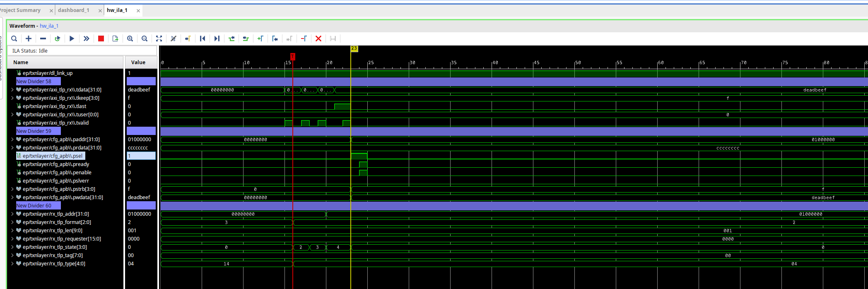
Task: Stop the ILA trigger with red square
Action: coord(101,39)
